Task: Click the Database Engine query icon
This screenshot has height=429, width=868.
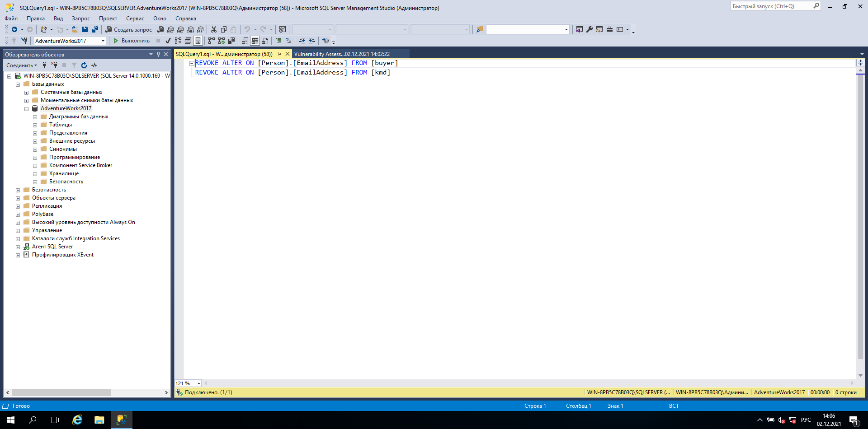Action: click(x=160, y=29)
